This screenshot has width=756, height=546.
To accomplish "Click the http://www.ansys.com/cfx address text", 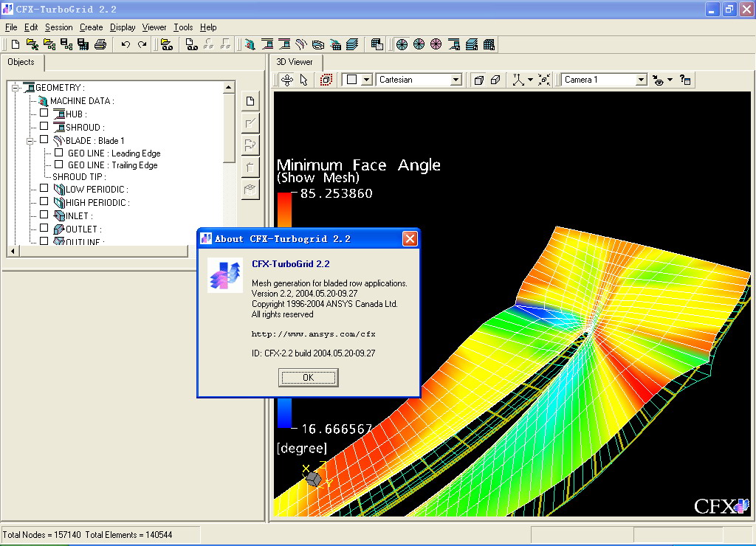I will pos(313,334).
